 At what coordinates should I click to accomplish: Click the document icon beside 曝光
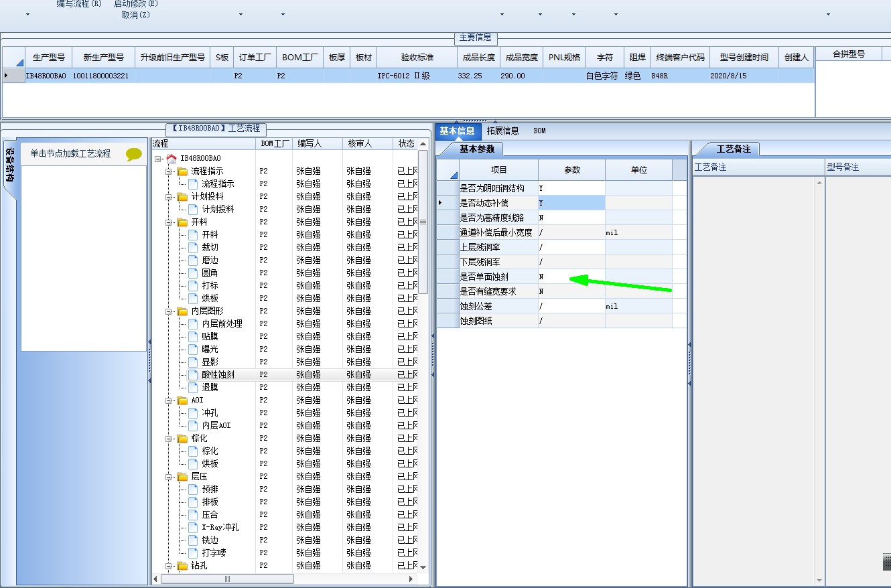(193, 349)
